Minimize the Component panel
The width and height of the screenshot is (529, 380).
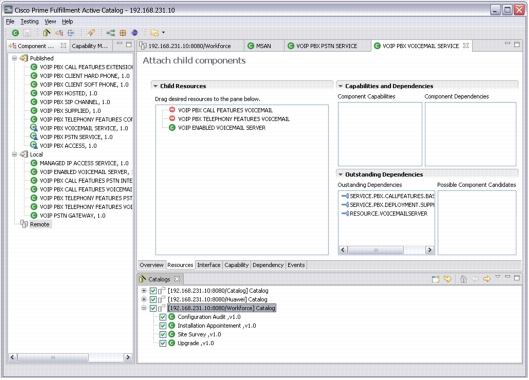pos(119,44)
